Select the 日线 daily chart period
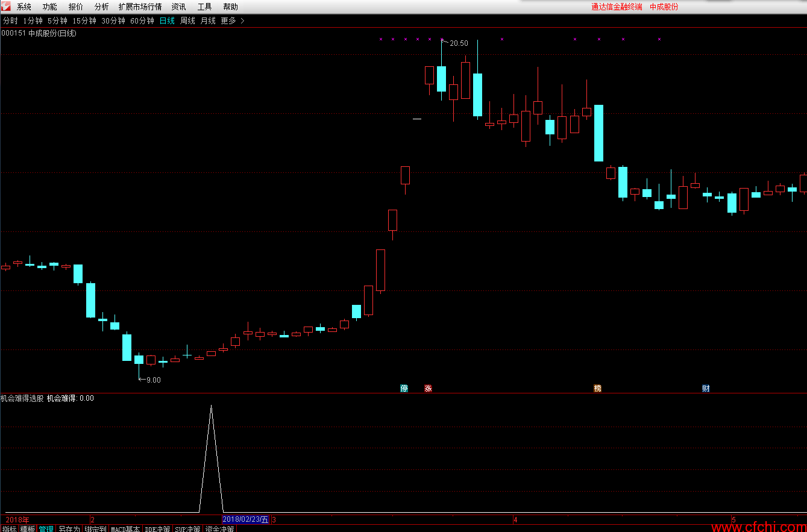 [167, 20]
